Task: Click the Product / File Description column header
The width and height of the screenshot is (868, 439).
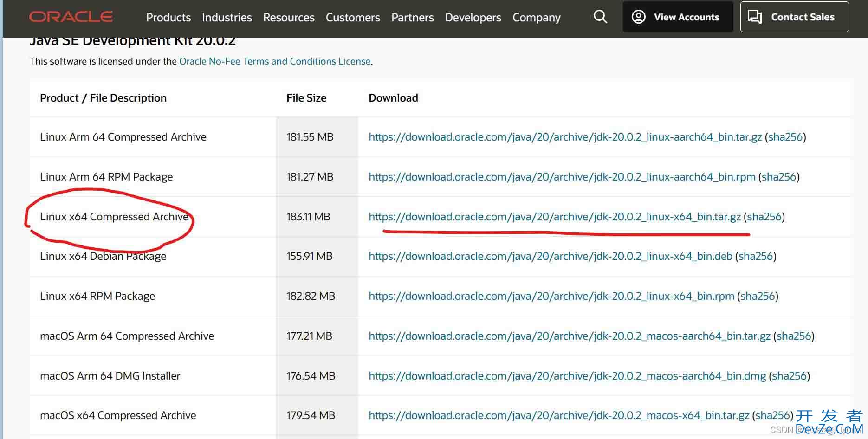Action: 103,98
